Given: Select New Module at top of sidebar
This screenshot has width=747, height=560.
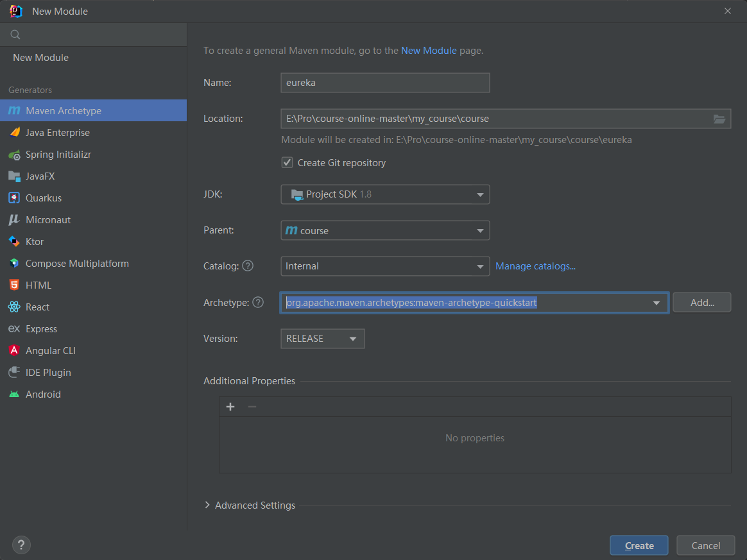Looking at the screenshot, I should point(41,58).
